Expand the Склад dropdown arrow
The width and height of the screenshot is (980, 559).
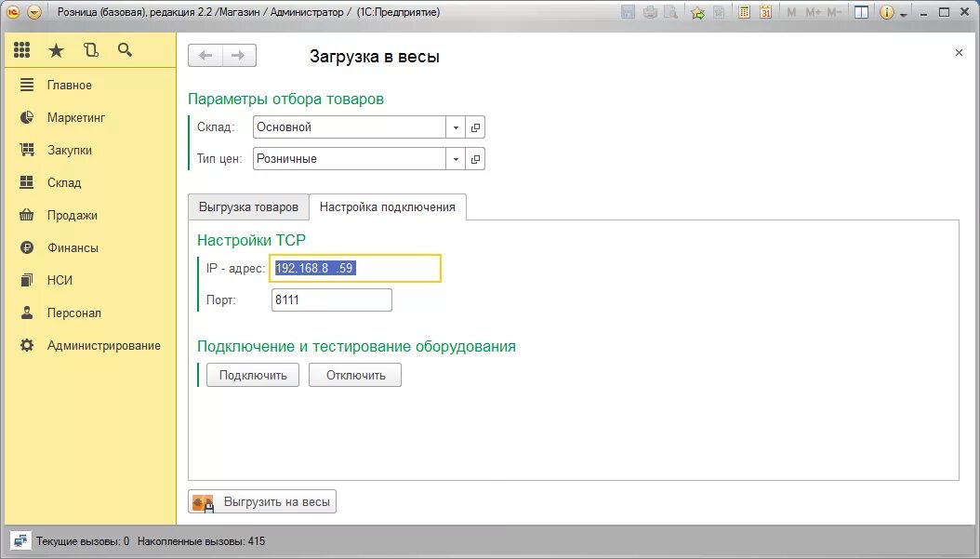456,126
